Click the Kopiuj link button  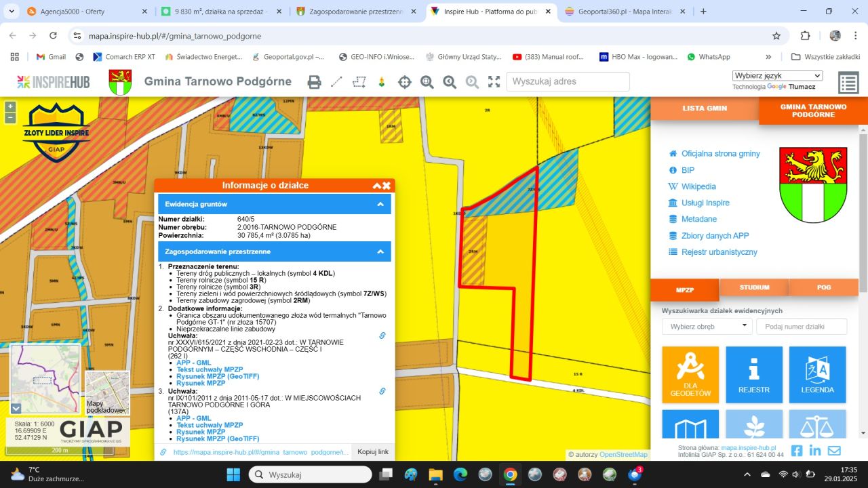tap(373, 451)
